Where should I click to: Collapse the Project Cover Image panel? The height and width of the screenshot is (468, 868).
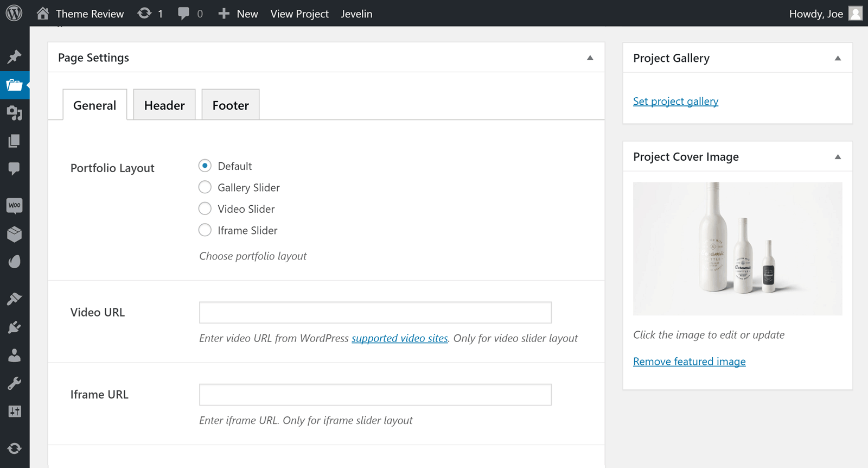[838, 157]
